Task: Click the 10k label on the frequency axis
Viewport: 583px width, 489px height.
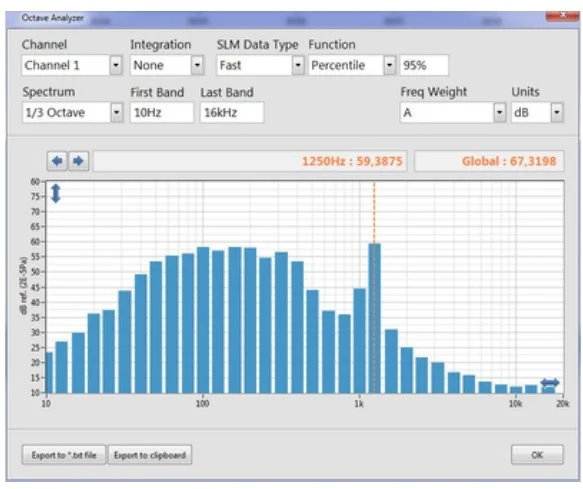Action: point(515,403)
